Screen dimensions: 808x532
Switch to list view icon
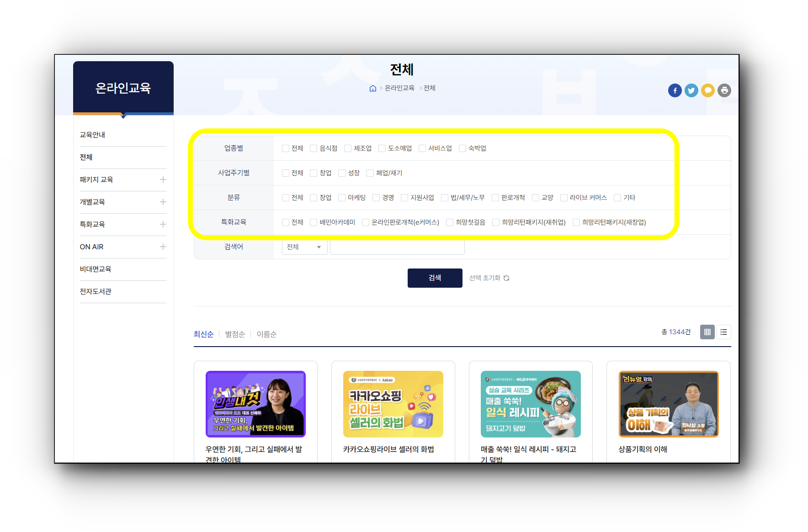pos(723,332)
